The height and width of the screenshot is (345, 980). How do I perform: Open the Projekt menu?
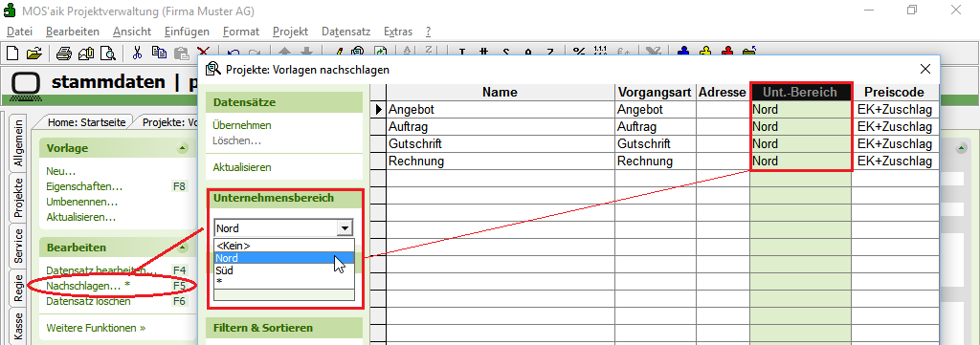[x=290, y=32]
